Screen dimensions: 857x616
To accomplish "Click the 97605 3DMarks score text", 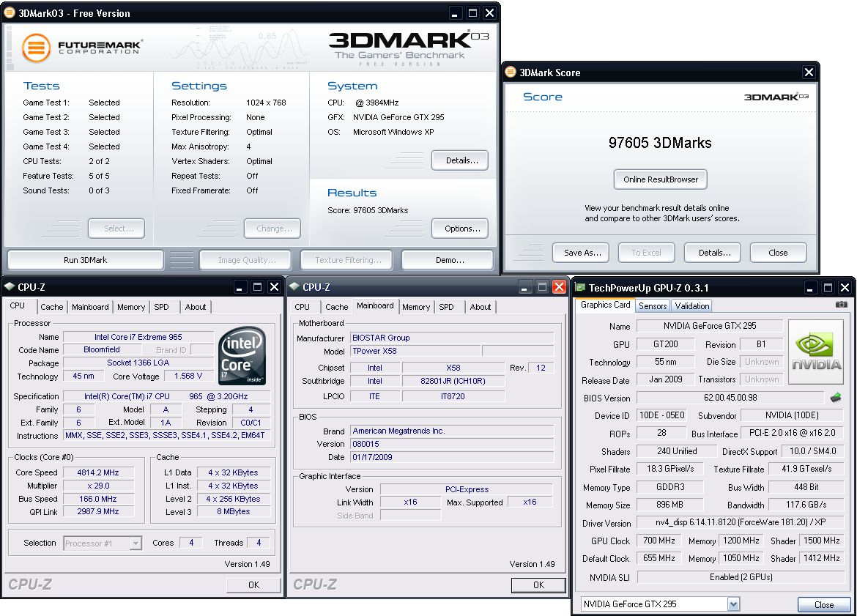I will pyautogui.click(x=660, y=143).
